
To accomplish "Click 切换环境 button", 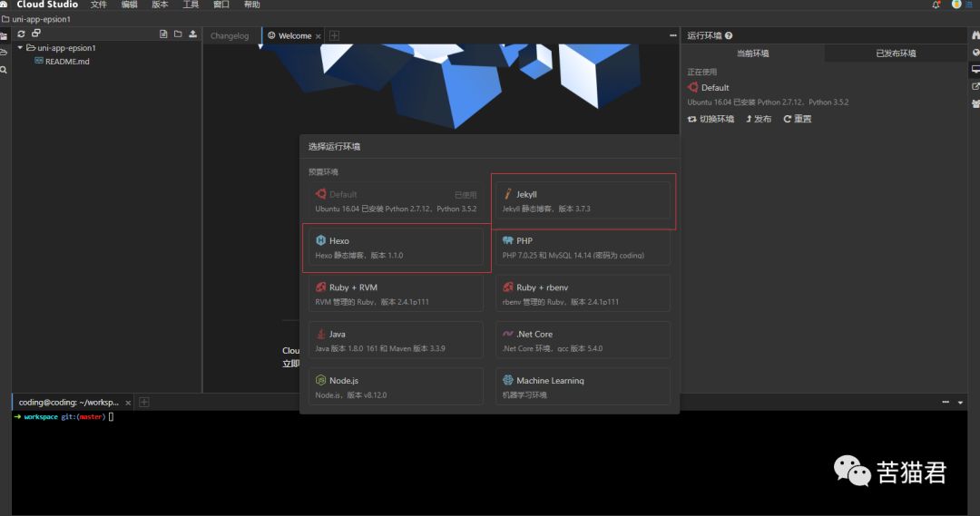I will pos(710,119).
